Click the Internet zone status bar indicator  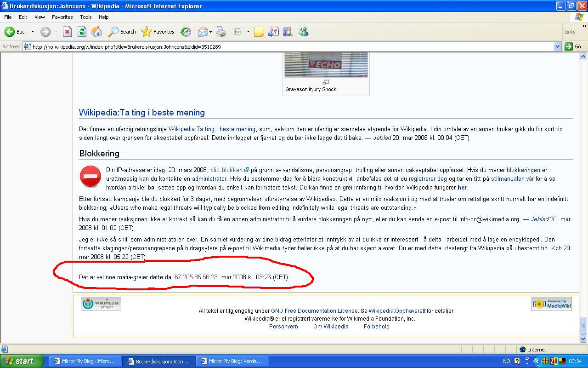point(533,349)
